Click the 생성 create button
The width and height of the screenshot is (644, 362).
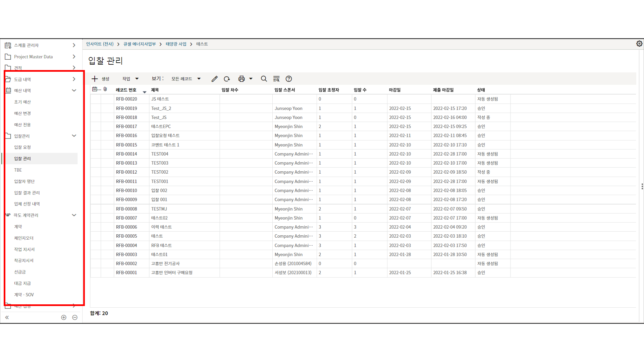pos(100,79)
